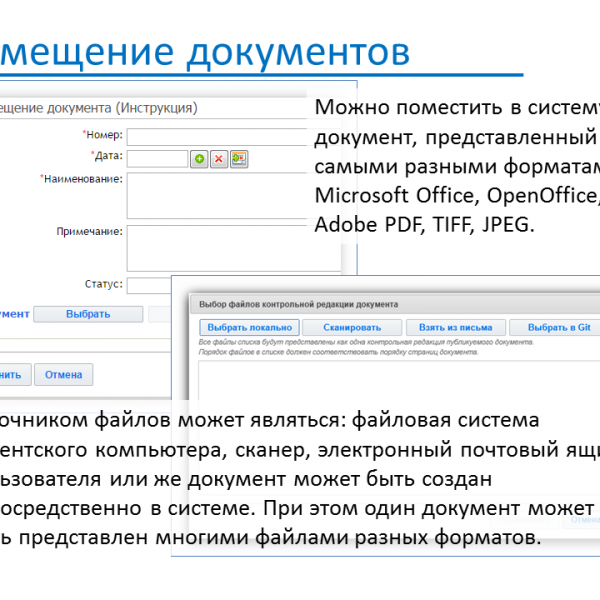
Task: Click the partially visible save button left of Отмена
Action: (x=12, y=375)
